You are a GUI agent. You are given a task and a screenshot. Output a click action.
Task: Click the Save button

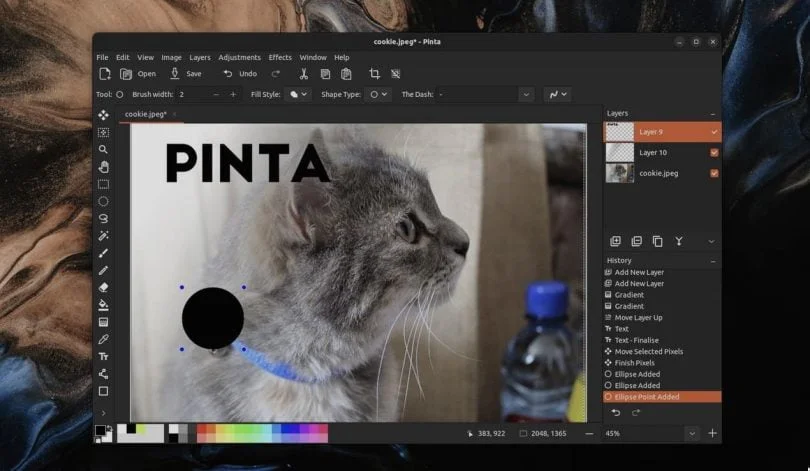coord(186,74)
